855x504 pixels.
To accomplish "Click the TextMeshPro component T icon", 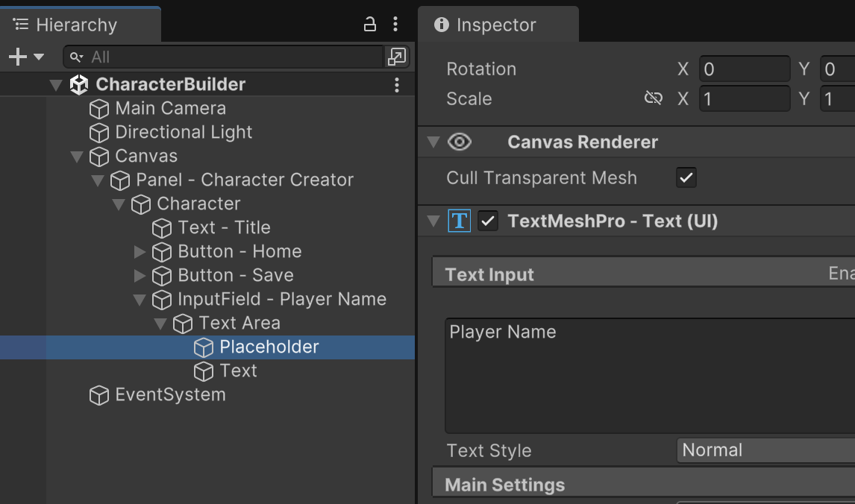I will click(x=459, y=221).
